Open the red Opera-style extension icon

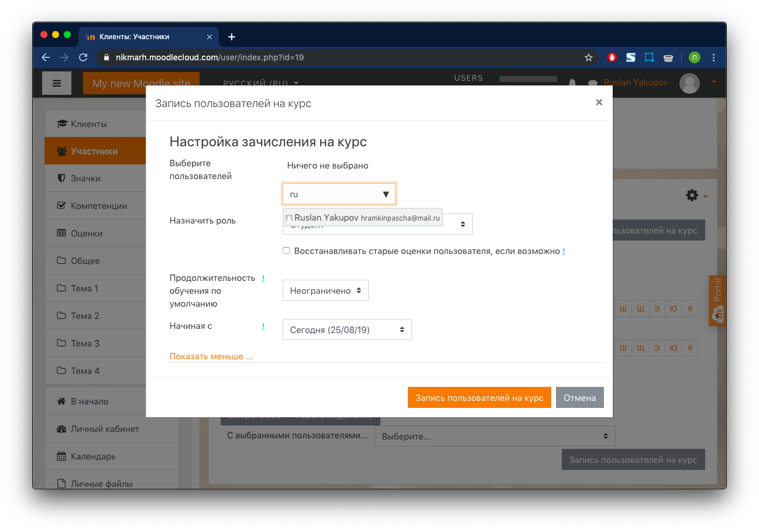(612, 57)
